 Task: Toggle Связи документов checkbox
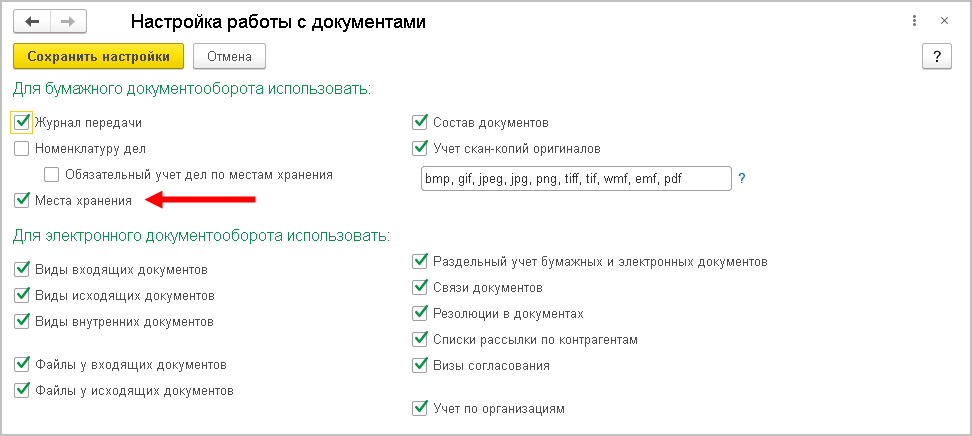pyautogui.click(x=420, y=288)
